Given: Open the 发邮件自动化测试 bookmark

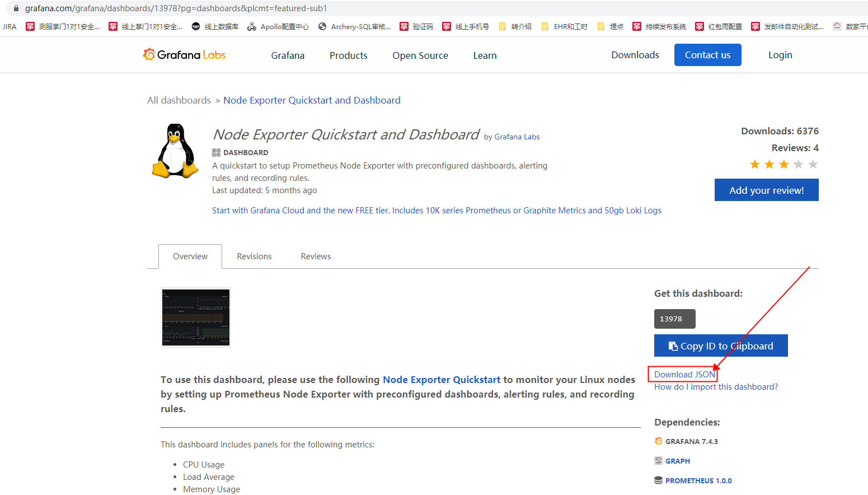Looking at the screenshot, I should [787, 26].
